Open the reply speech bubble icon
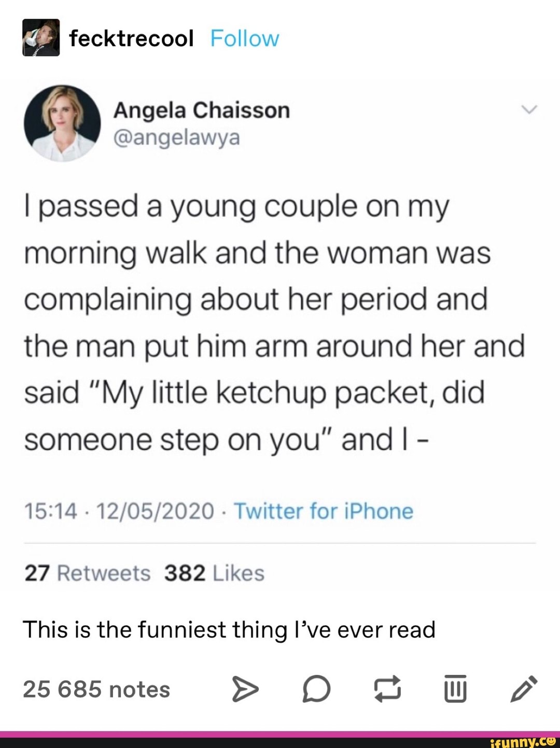The width and height of the screenshot is (560, 748). tap(316, 689)
